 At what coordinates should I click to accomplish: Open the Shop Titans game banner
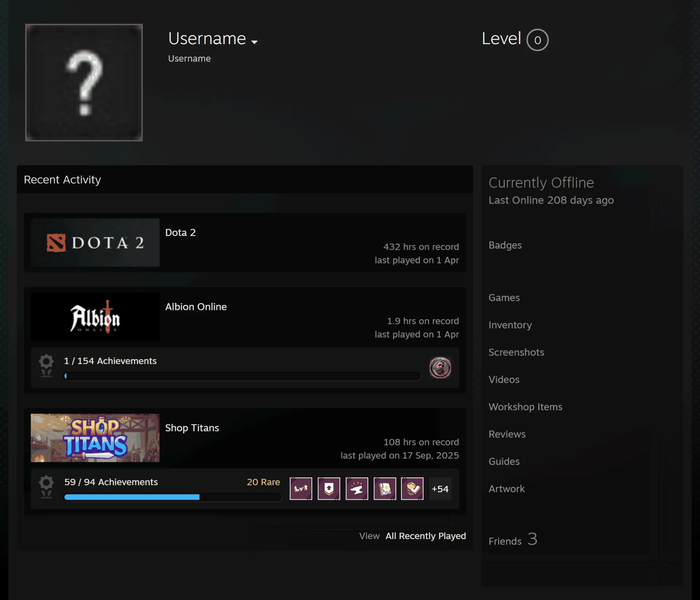click(x=95, y=438)
